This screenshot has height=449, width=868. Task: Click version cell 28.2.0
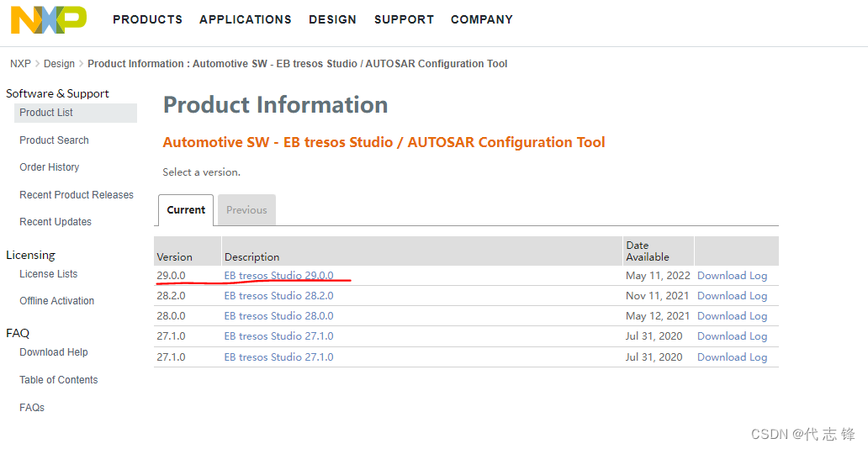[x=171, y=296]
